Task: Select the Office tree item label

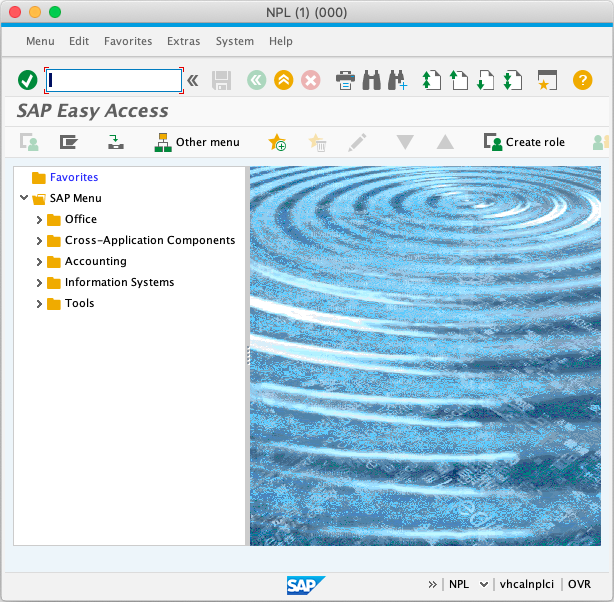Action: click(x=81, y=219)
